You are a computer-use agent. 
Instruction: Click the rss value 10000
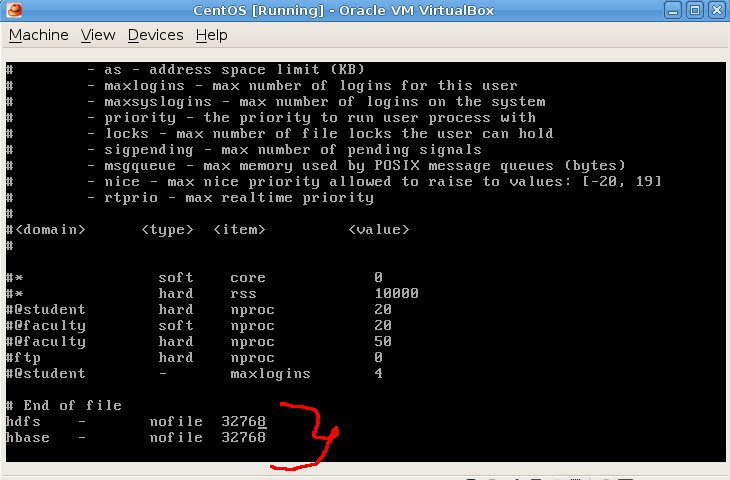pyautogui.click(x=397, y=293)
